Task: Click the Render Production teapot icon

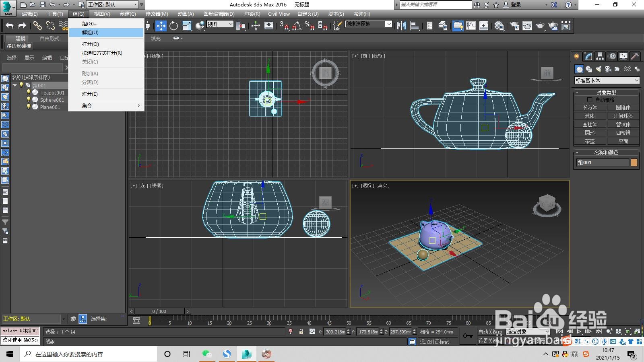Action: click(540, 26)
